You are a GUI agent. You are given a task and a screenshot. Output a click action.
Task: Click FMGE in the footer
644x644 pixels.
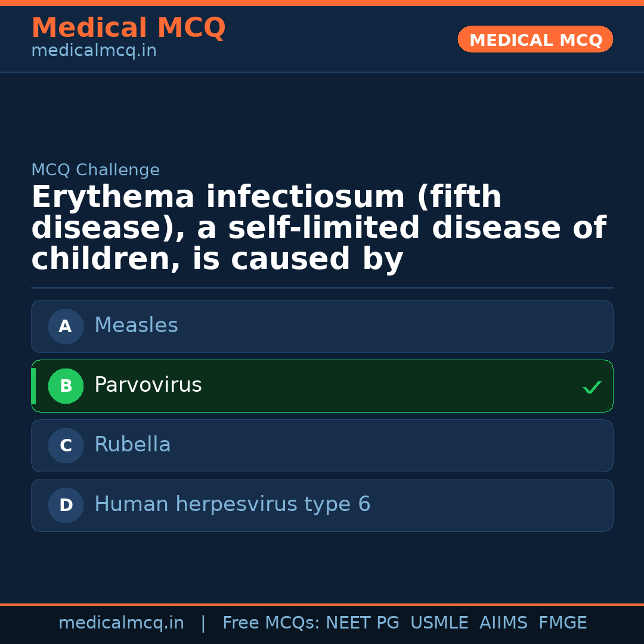(x=562, y=623)
